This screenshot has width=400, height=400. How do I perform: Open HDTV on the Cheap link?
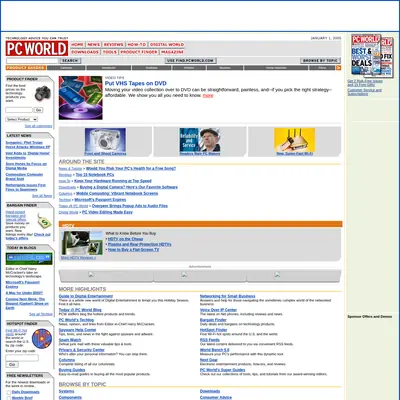pyautogui.click(x=125, y=239)
